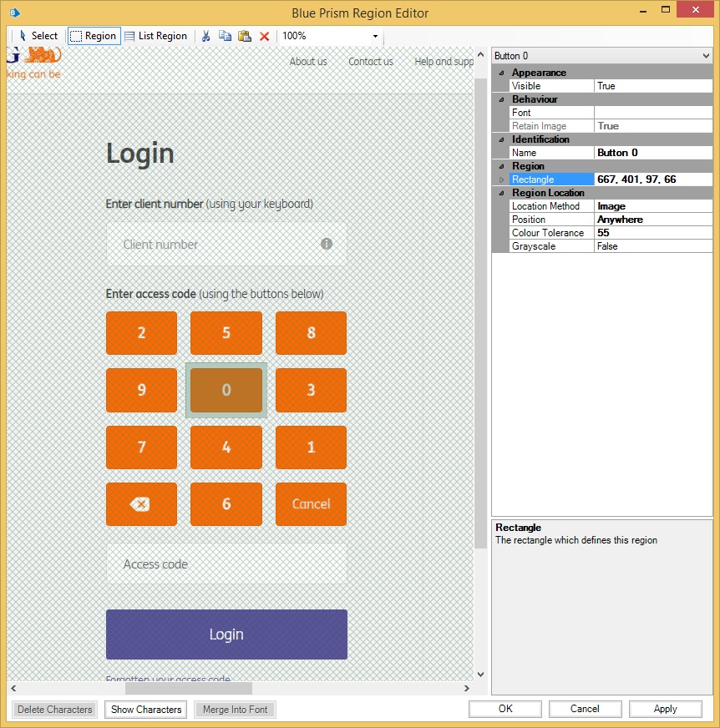Select Location Method value Image
The height and width of the screenshot is (728, 720).
(x=652, y=206)
